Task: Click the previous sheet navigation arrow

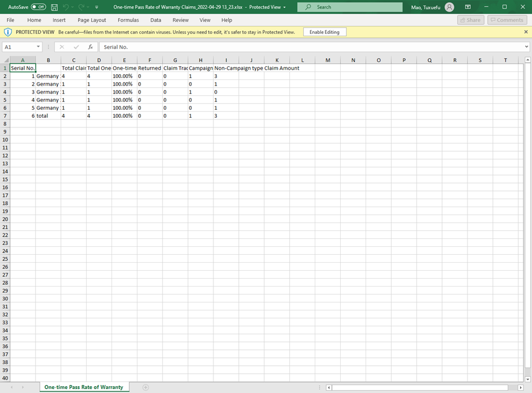Action: tap(11, 387)
